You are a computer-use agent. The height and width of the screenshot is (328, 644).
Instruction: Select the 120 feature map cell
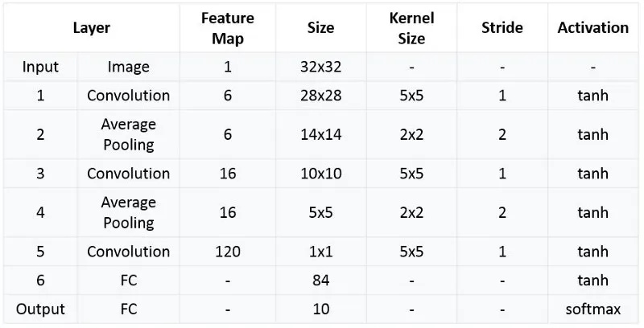point(228,252)
